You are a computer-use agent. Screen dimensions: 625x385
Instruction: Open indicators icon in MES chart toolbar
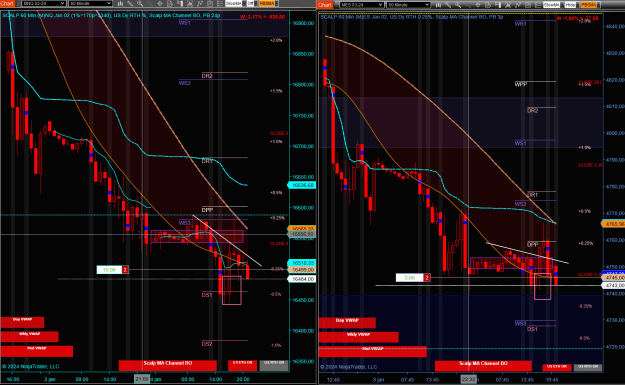click(x=518, y=5)
